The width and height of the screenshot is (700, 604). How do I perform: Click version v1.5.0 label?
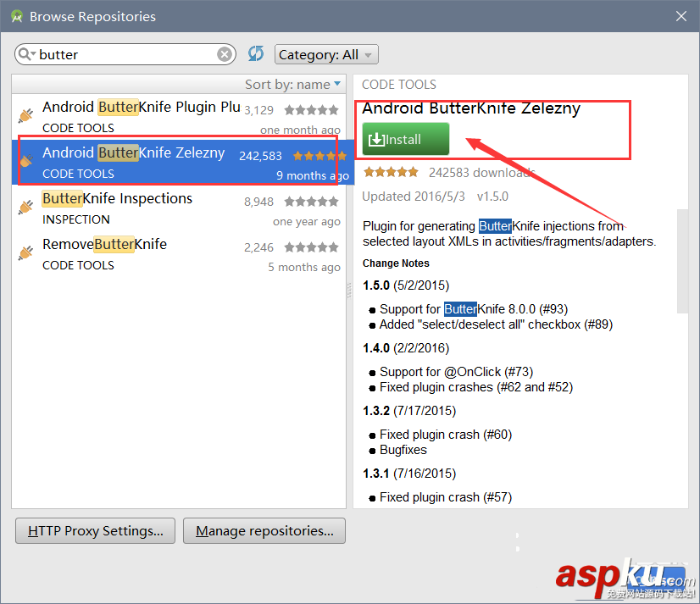click(492, 197)
